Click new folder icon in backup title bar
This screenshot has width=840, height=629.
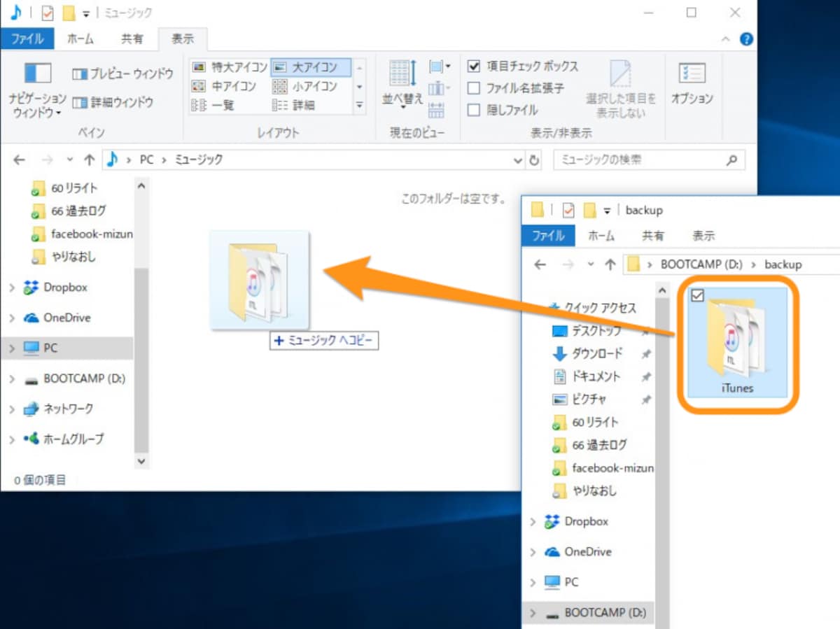(589, 210)
